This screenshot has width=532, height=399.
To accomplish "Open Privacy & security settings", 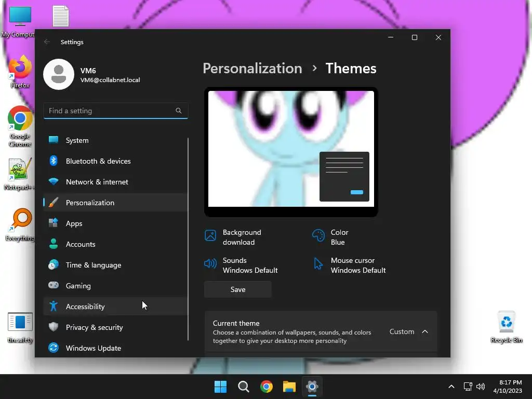I will 115,327.
